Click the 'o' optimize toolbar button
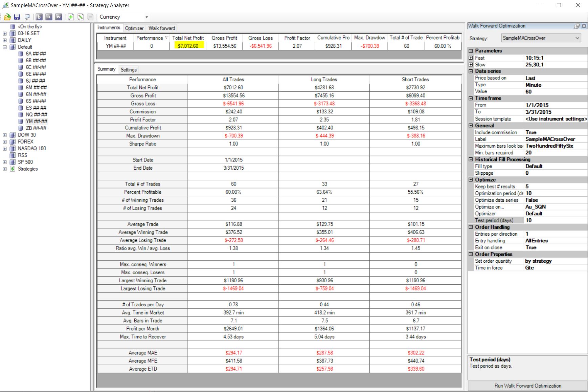 pyautogui.click(x=49, y=17)
